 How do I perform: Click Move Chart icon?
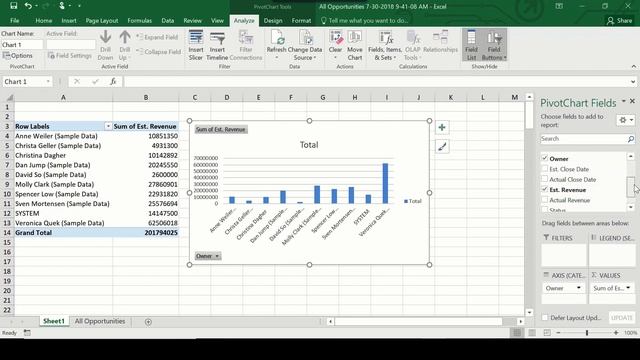click(x=355, y=38)
